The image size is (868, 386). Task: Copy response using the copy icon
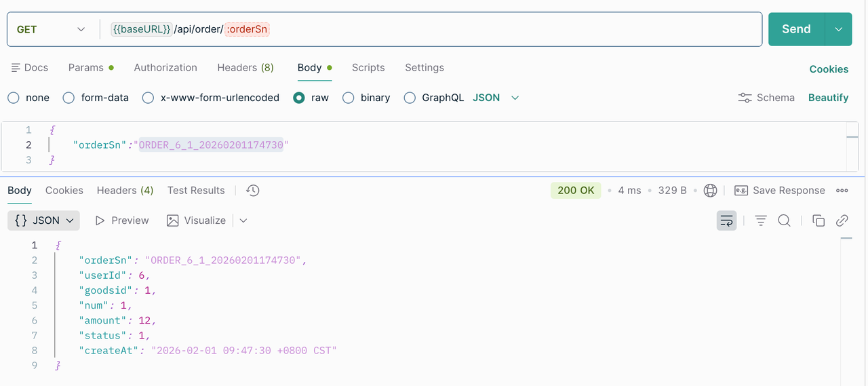(818, 220)
